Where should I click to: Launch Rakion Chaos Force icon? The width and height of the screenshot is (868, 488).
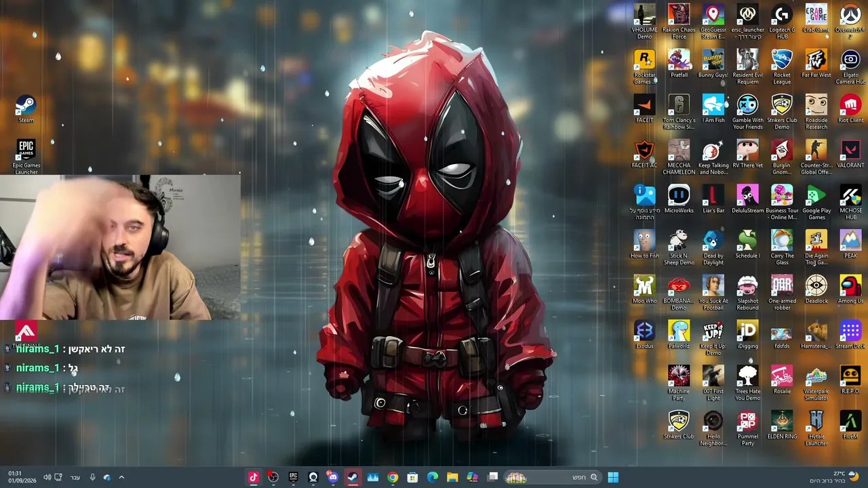pos(679,22)
